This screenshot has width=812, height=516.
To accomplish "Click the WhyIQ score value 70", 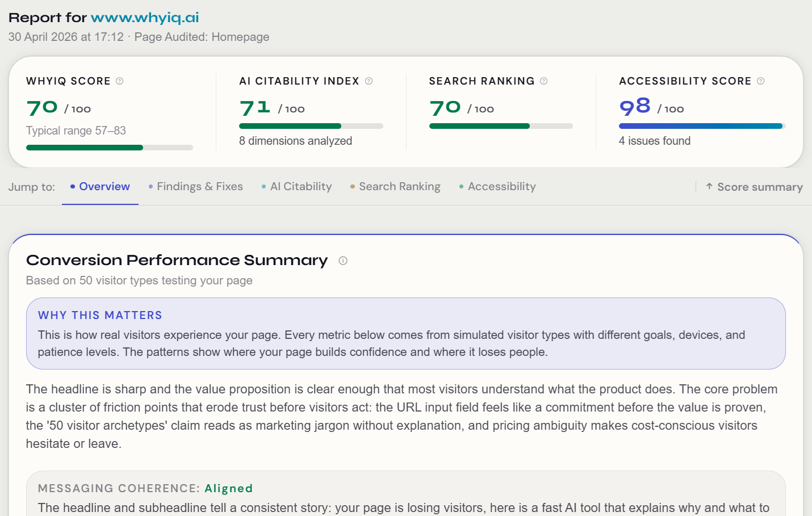I will click(x=42, y=107).
